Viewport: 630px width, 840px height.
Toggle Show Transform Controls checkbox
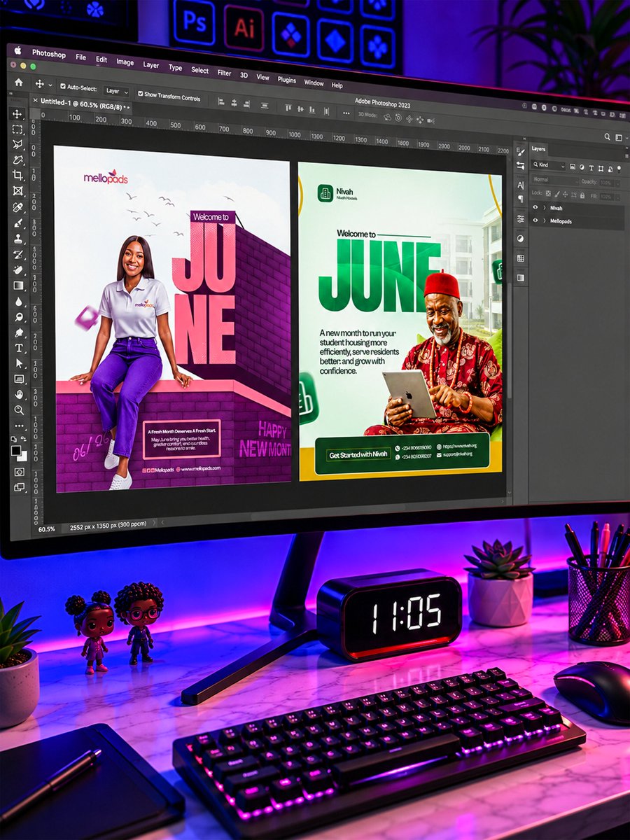[140, 93]
